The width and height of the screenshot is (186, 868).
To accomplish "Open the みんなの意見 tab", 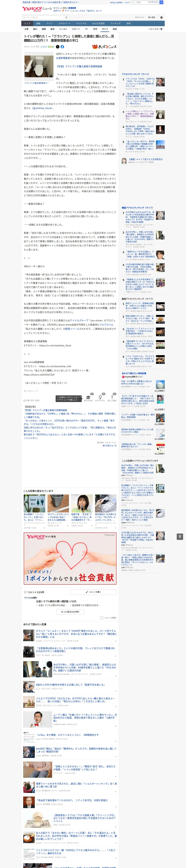I will click(x=98, y=24).
